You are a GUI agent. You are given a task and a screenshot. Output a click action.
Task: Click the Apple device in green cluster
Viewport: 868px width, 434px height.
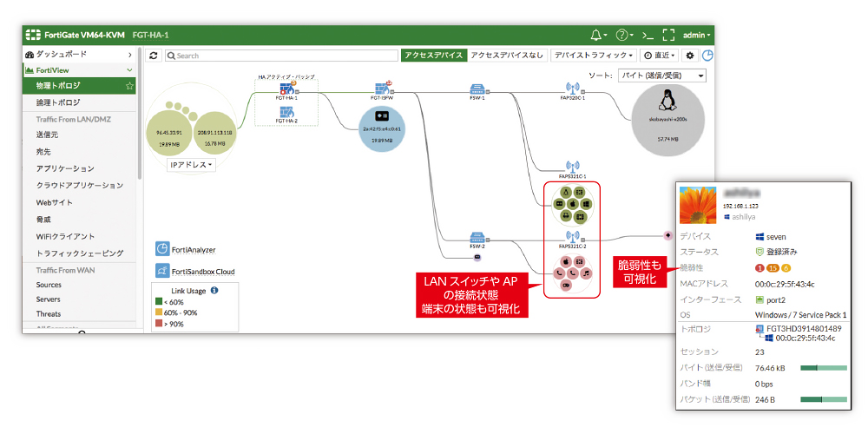[x=572, y=204]
